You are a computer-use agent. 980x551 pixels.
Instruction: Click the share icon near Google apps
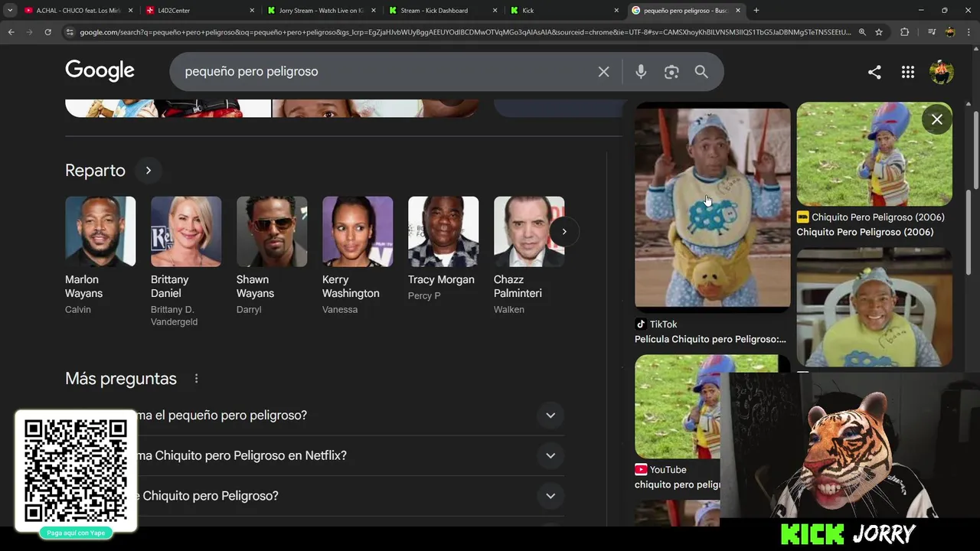click(x=874, y=72)
